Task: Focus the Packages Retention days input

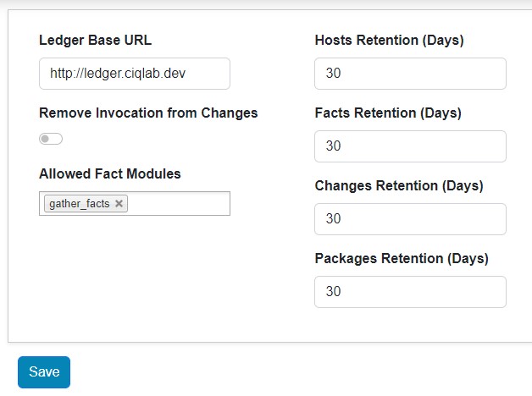Action: [410, 292]
